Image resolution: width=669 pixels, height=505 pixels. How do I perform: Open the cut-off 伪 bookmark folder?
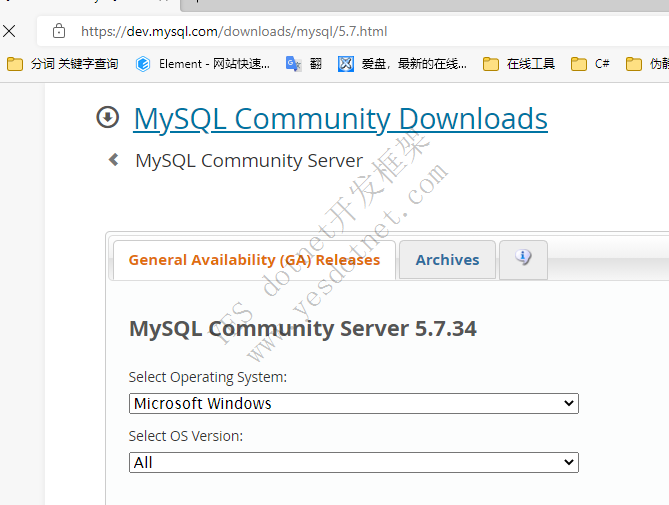coord(647,64)
